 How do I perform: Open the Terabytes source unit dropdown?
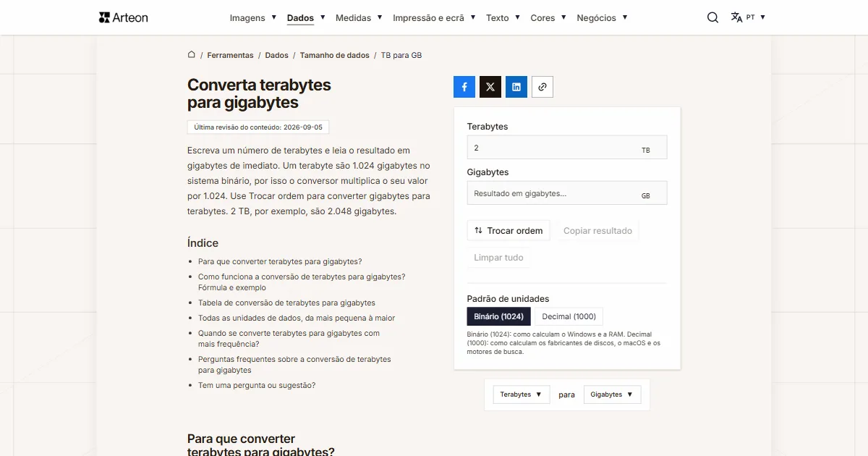click(x=522, y=394)
